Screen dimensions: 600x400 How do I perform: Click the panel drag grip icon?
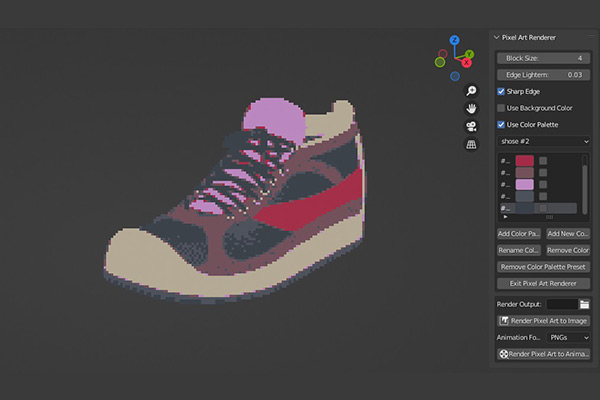click(x=591, y=37)
